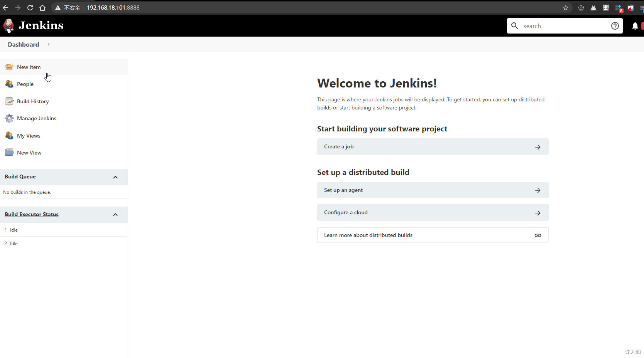This screenshot has width=644, height=358.
Task: Click the Build Queue header text
Action: [x=20, y=176]
